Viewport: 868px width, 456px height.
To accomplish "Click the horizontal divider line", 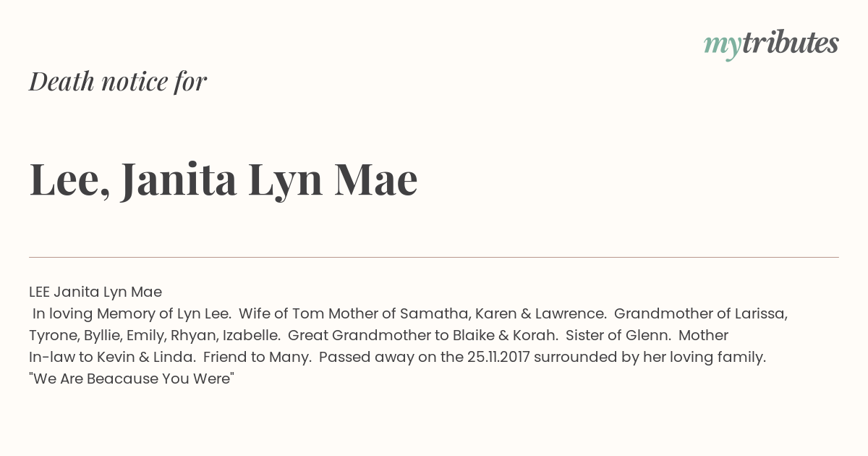I will (434, 257).
